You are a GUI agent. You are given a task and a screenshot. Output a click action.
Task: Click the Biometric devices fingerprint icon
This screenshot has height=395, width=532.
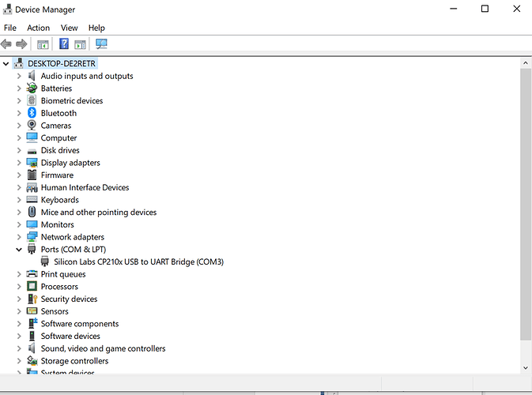32,101
